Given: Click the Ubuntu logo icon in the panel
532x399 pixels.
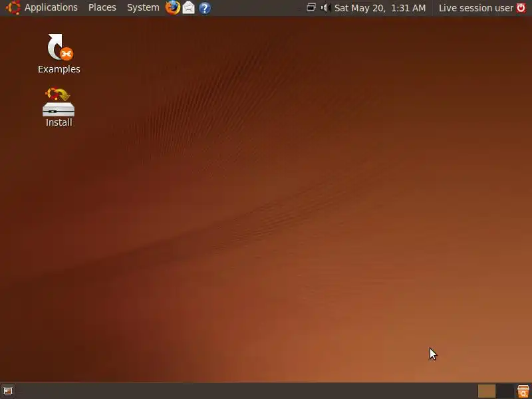Looking at the screenshot, I should [13, 8].
